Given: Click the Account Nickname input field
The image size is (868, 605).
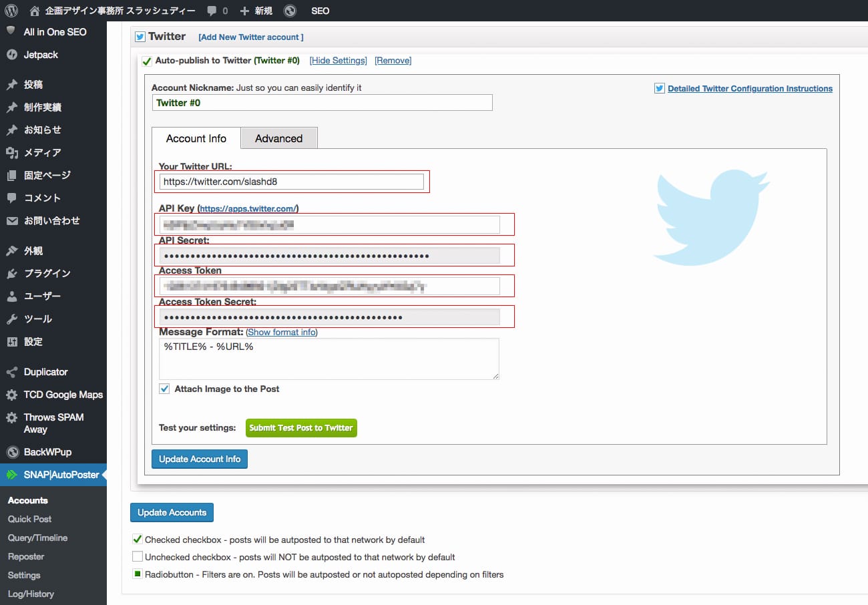Looking at the screenshot, I should coord(322,103).
